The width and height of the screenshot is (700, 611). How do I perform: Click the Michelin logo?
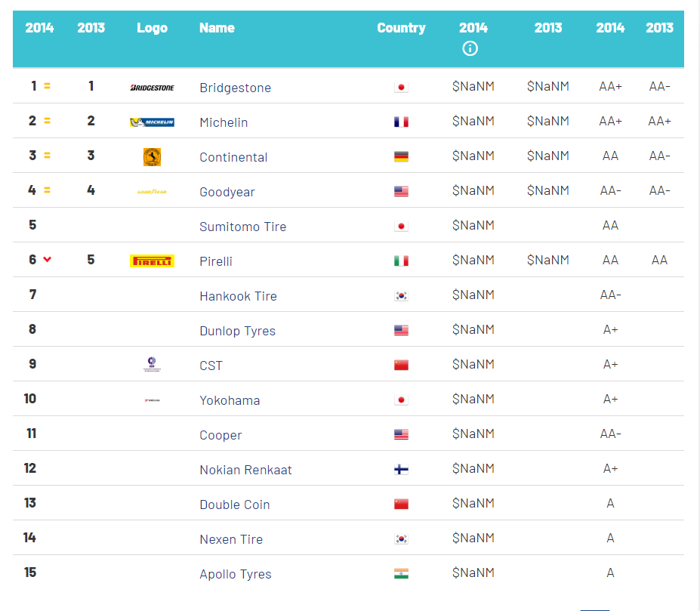tap(153, 122)
